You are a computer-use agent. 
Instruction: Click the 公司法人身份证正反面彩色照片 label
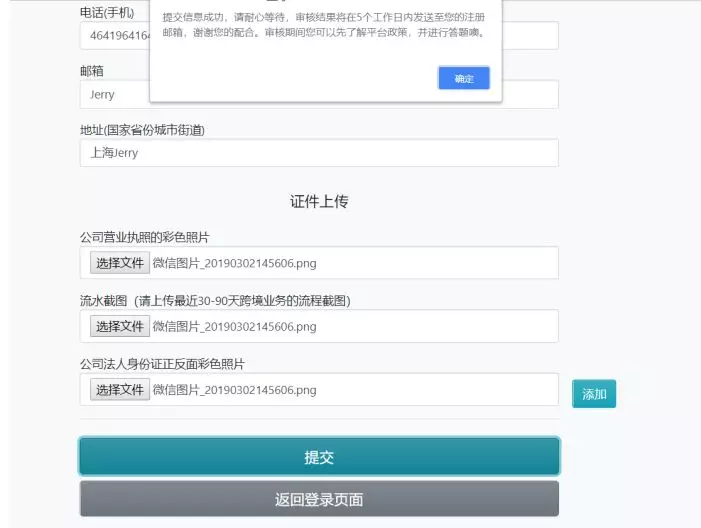pos(162,364)
